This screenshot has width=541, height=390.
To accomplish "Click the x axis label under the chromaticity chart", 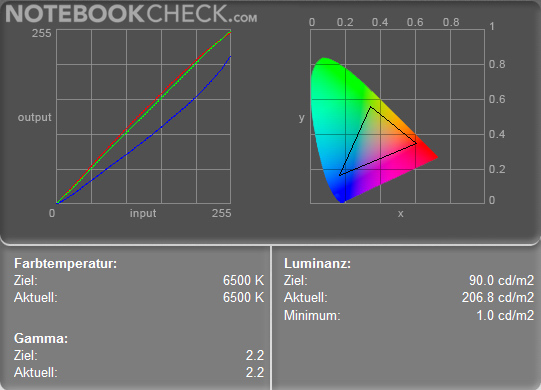I will tap(401, 214).
